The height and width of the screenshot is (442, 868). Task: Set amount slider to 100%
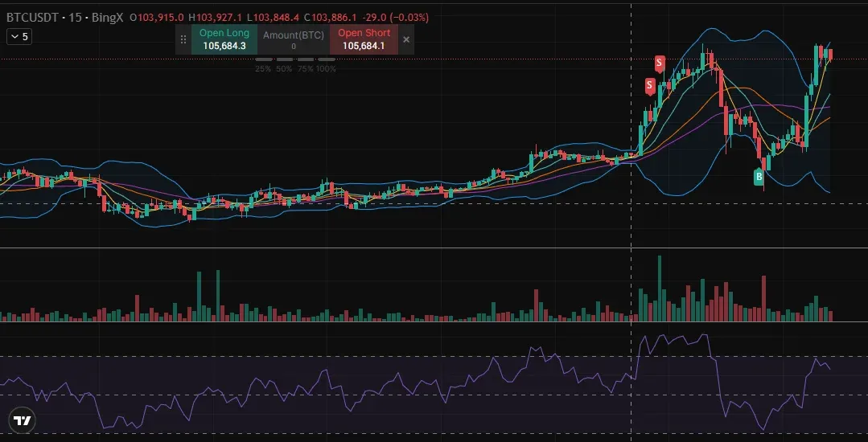(x=326, y=68)
